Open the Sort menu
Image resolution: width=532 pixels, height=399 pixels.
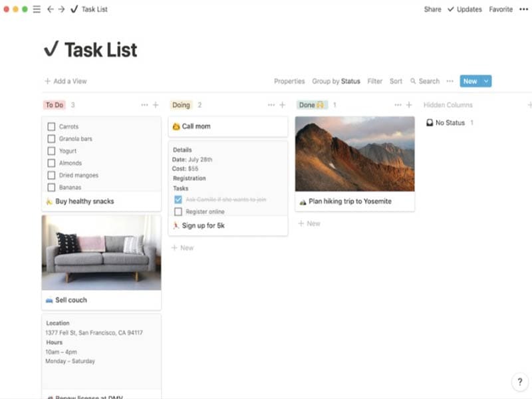[x=396, y=81]
